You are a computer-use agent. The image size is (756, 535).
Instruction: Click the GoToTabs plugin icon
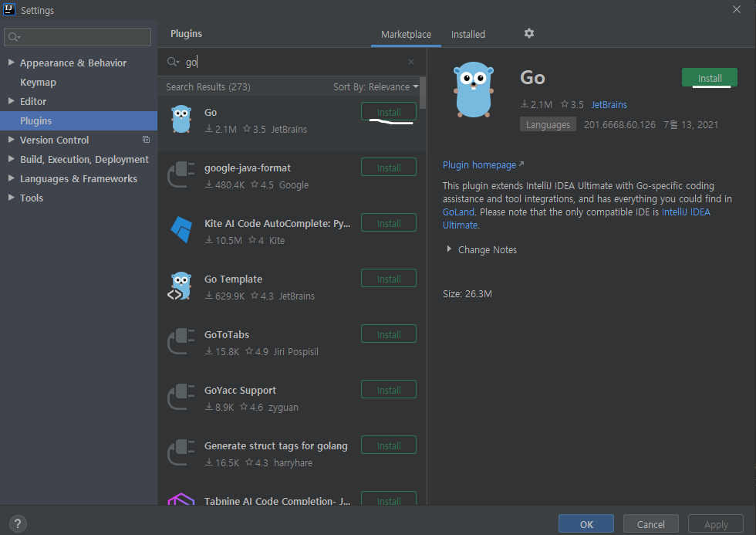tap(181, 341)
